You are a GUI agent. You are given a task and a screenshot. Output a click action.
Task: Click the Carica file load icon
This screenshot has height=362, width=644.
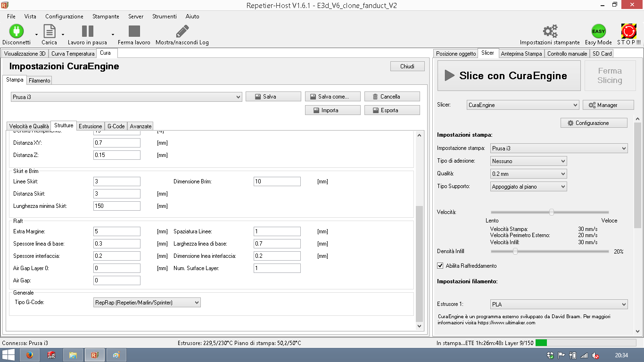click(x=50, y=31)
